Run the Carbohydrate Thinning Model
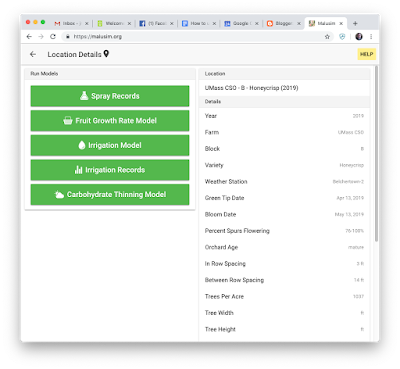The height and width of the screenshot is (369, 400). 110,195
